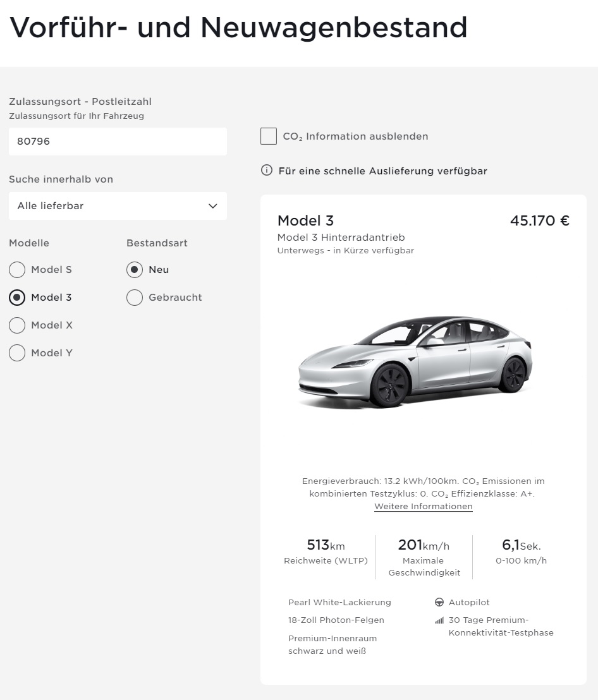Click the Autopilot steering wheel icon
This screenshot has width=598, height=700.
439,602
